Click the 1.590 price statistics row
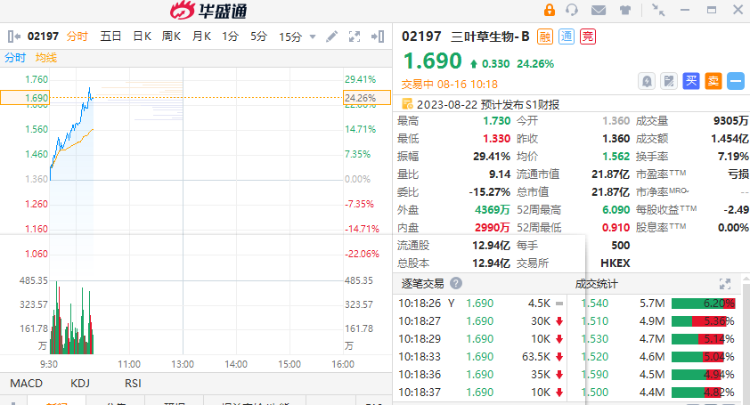 (658, 374)
